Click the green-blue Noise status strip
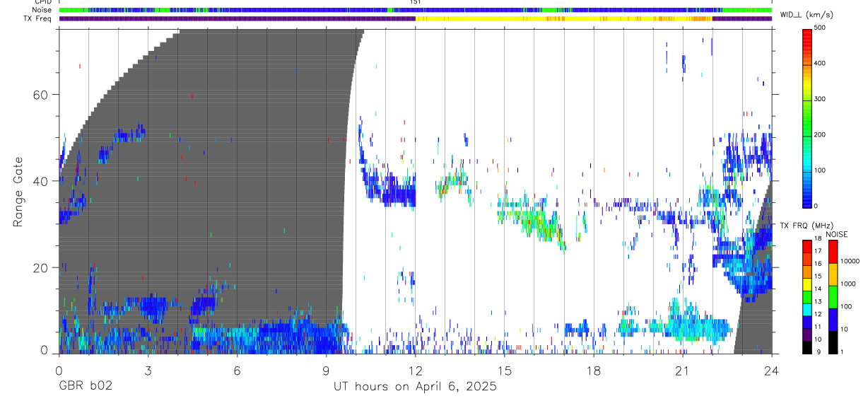 416,10
